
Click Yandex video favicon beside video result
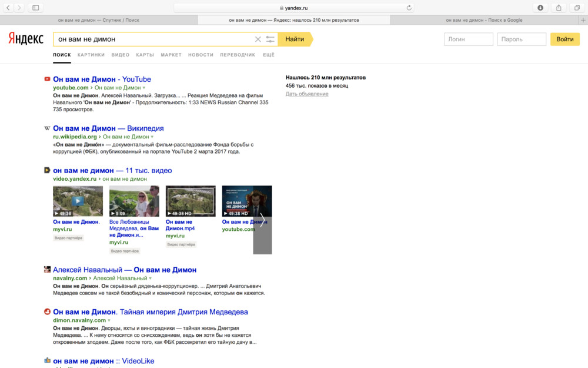[x=47, y=170]
